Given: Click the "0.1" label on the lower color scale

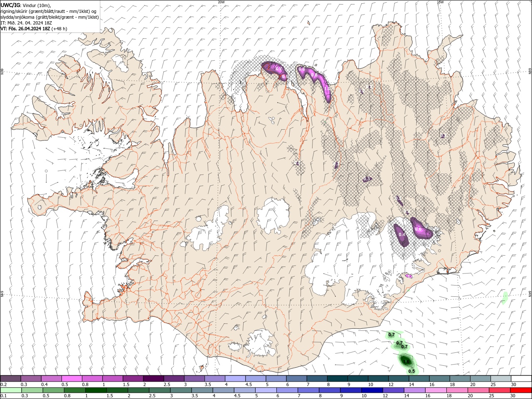Looking at the screenshot, I should [x=4, y=396].
